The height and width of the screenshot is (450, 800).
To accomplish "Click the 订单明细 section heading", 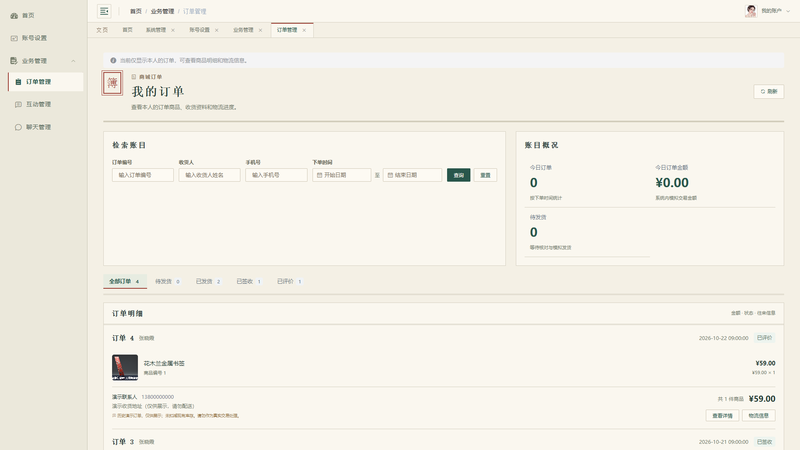I will pyautogui.click(x=128, y=313).
